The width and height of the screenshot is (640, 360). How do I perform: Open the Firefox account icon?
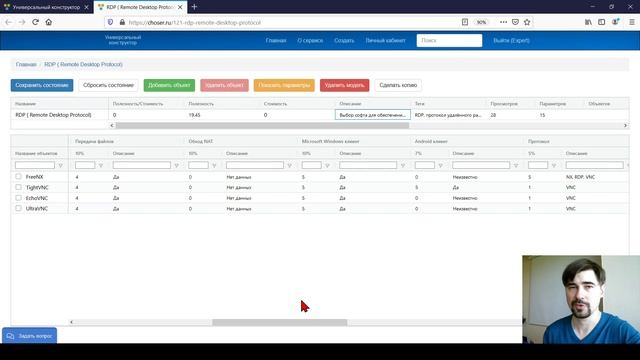tap(615, 22)
